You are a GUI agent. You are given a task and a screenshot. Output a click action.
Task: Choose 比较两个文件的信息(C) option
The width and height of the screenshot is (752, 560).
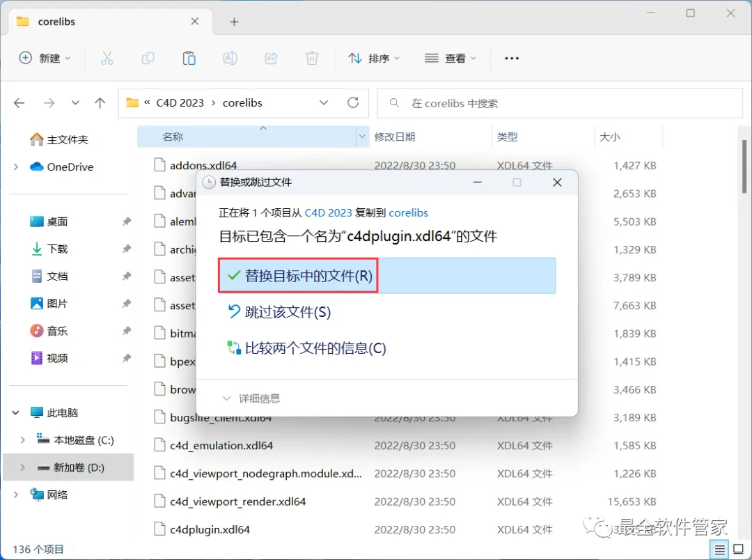click(307, 348)
